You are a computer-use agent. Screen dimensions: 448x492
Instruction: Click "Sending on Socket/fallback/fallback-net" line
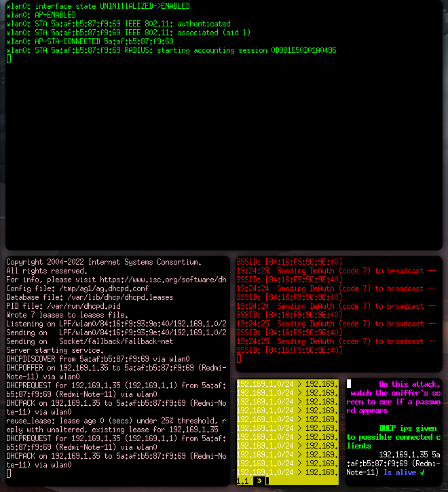point(90,341)
